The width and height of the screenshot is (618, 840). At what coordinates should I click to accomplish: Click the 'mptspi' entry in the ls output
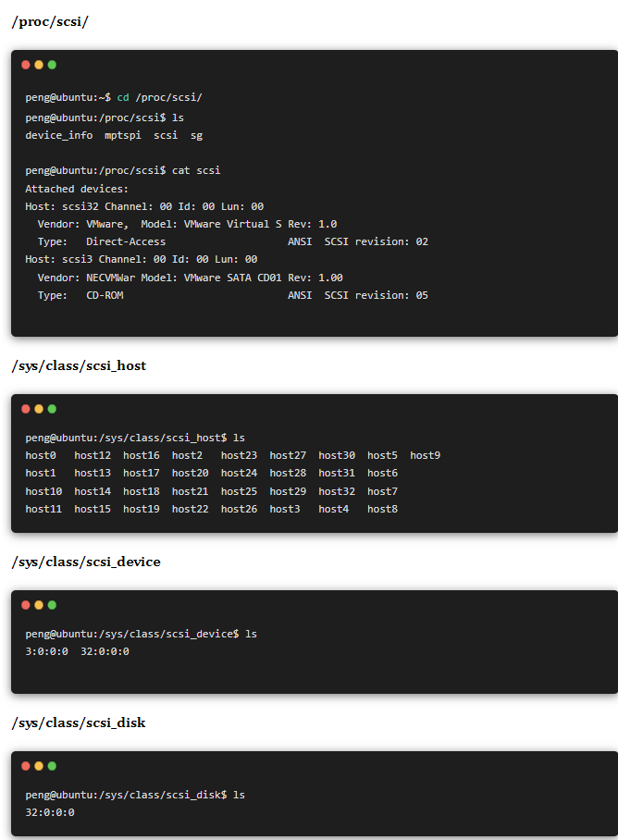coord(122,135)
